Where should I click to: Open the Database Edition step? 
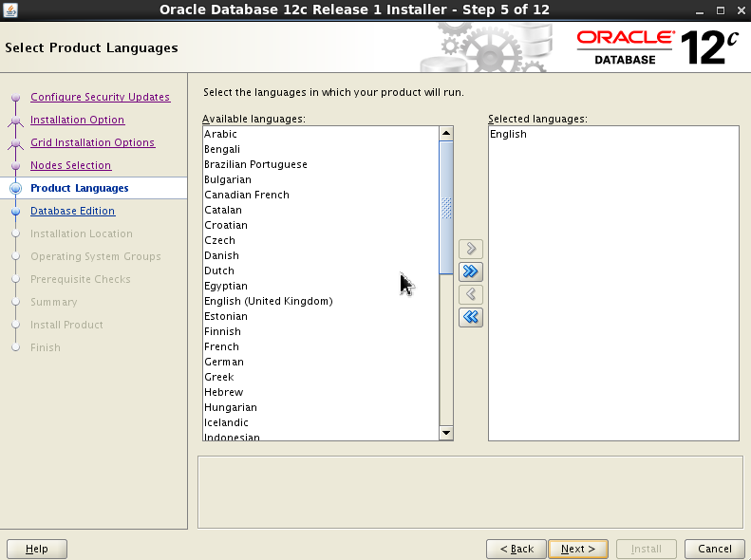tap(72, 211)
